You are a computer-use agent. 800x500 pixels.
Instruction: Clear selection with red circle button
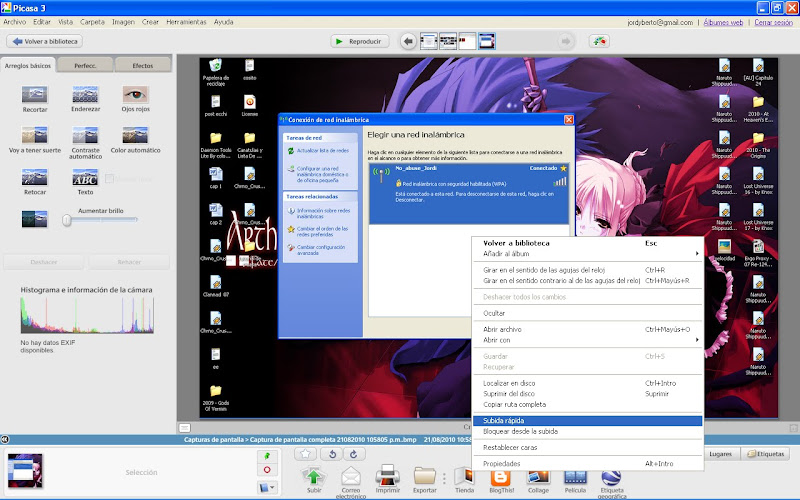[x=267, y=470]
